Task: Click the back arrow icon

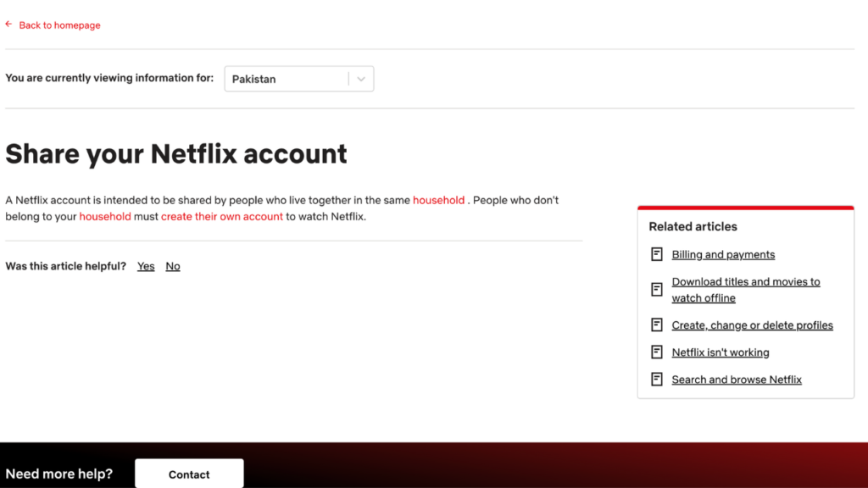Action: pyautogui.click(x=8, y=25)
